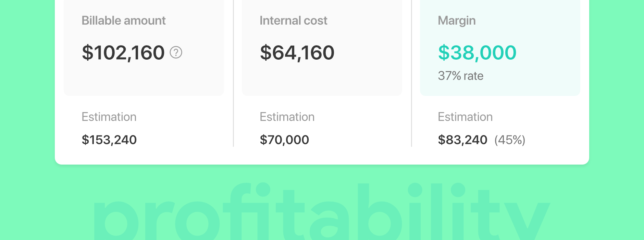Click Estimation label under Internal cost
644x240 pixels.
pyautogui.click(x=287, y=117)
